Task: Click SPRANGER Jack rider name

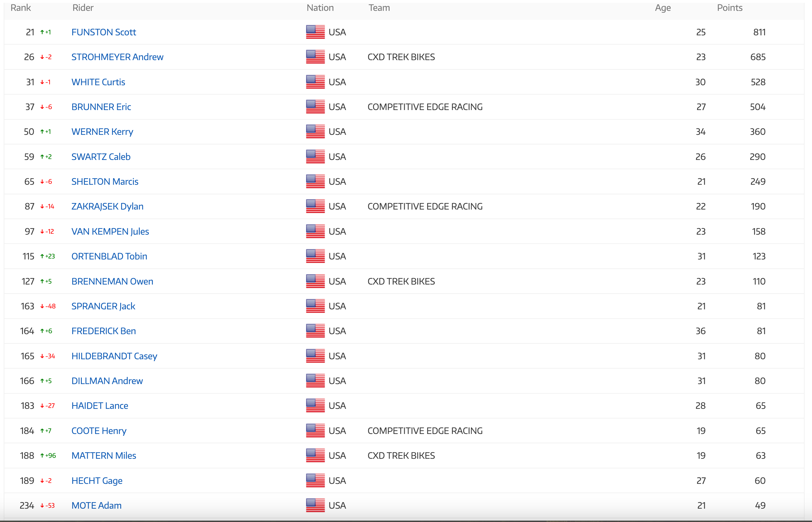Action: point(103,306)
